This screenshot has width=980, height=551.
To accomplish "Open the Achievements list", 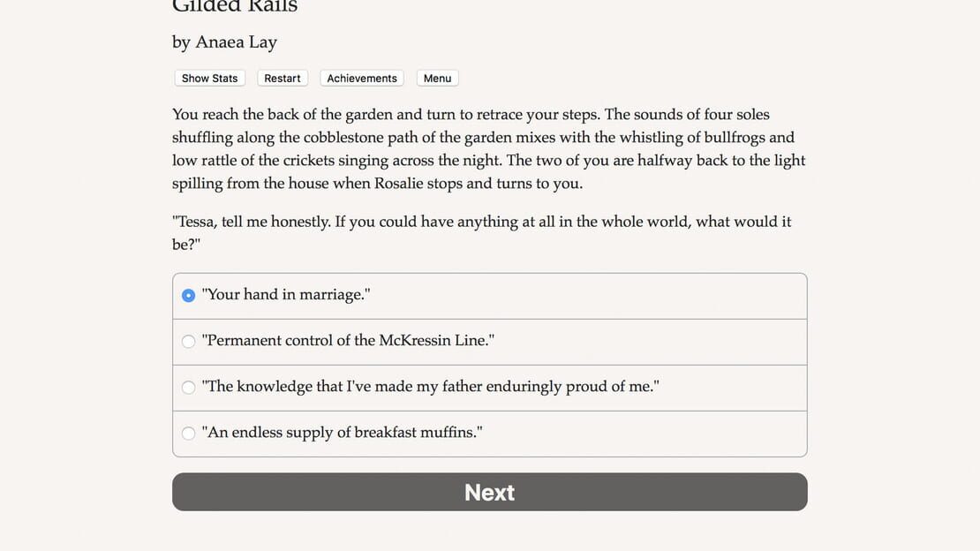I will click(x=362, y=79).
